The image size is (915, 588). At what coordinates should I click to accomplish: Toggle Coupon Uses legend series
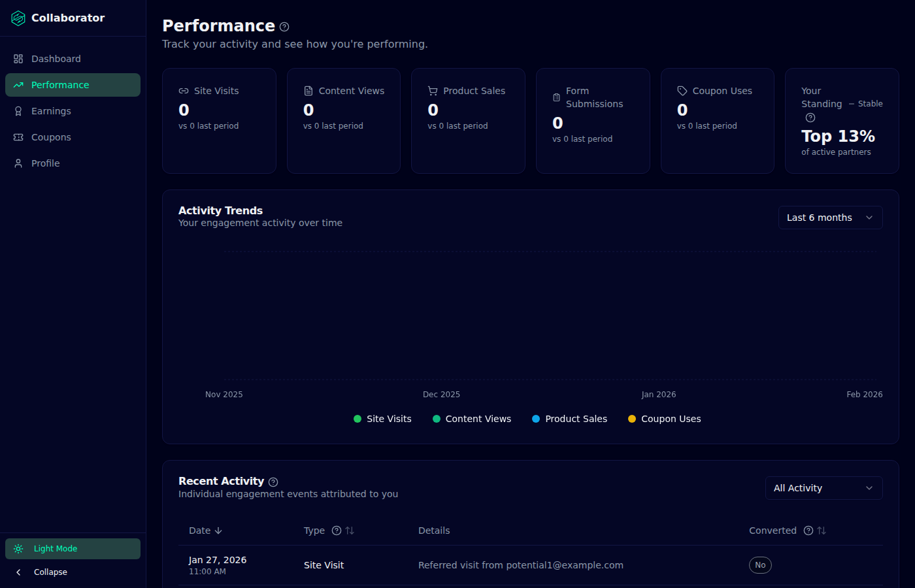point(664,419)
